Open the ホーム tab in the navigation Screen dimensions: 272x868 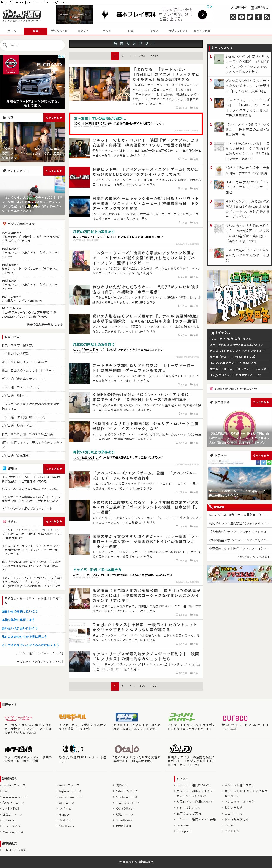(x=12, y=31)
